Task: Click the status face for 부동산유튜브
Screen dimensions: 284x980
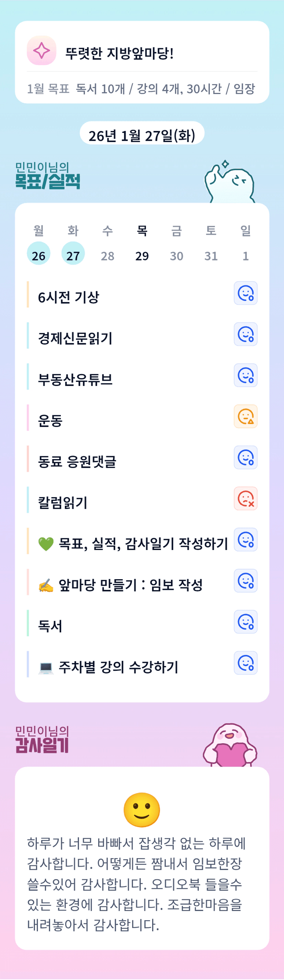Action: [246, 375]
